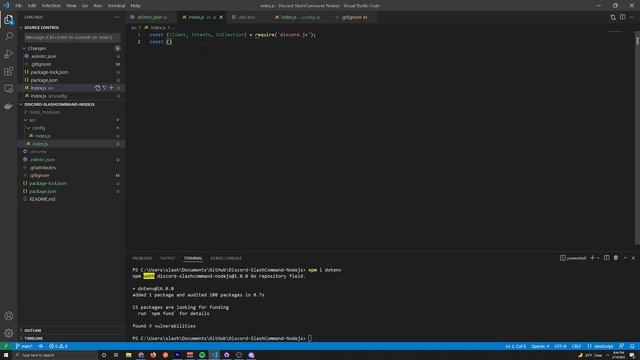640x360 pixels.
Task: Switch to the .gitignore editor tab
Action: pos(353,17)
